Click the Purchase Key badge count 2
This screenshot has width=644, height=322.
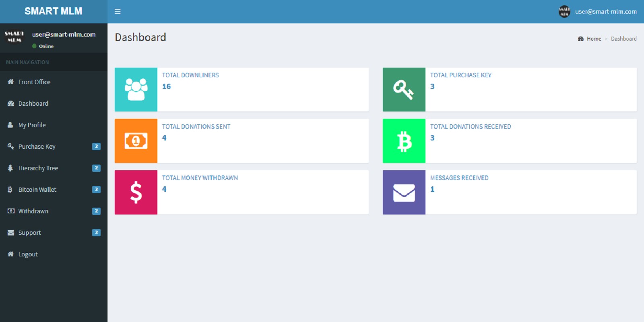point(96,147)
